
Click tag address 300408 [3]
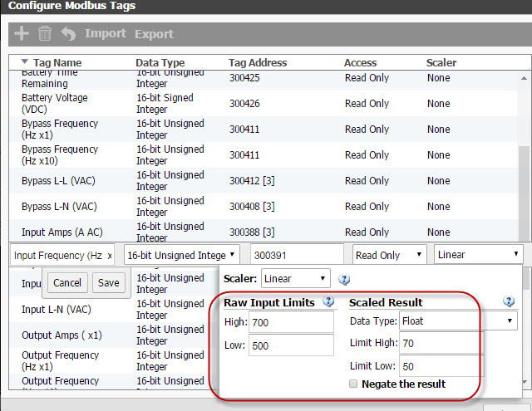252,207
